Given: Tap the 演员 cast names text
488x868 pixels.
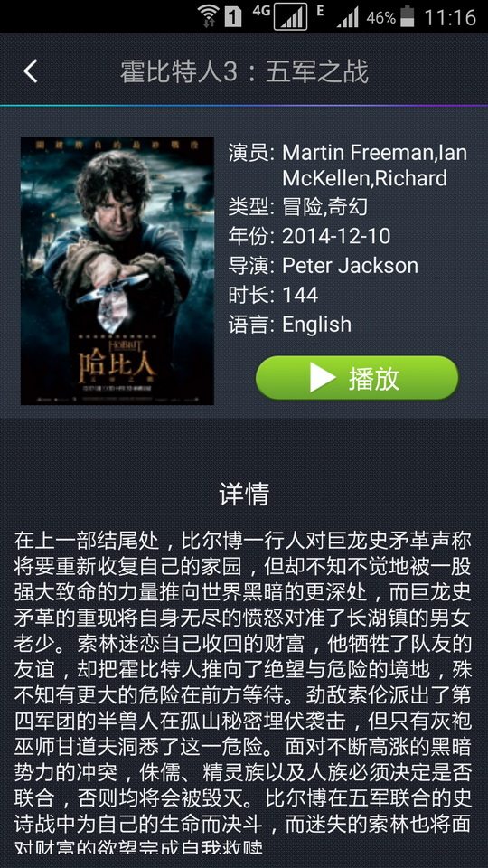Looking at the screenshot, I should (374, 165).
